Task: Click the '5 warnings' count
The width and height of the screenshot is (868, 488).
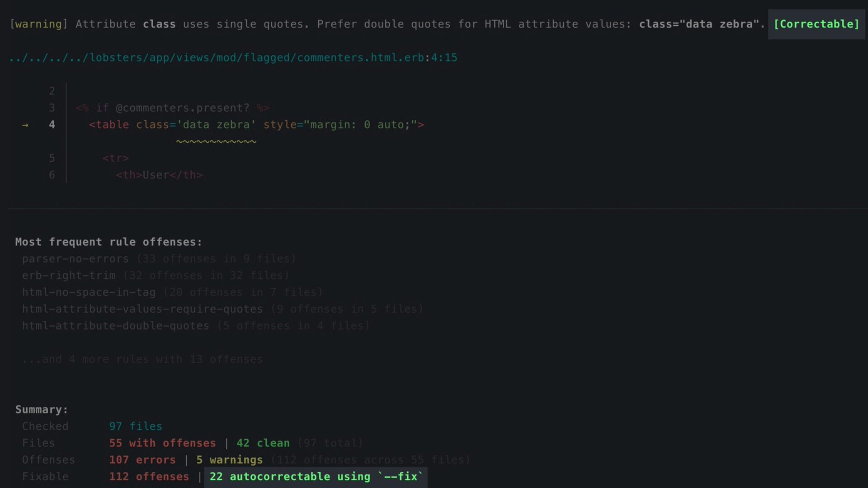Action: [x=229, y=460]
